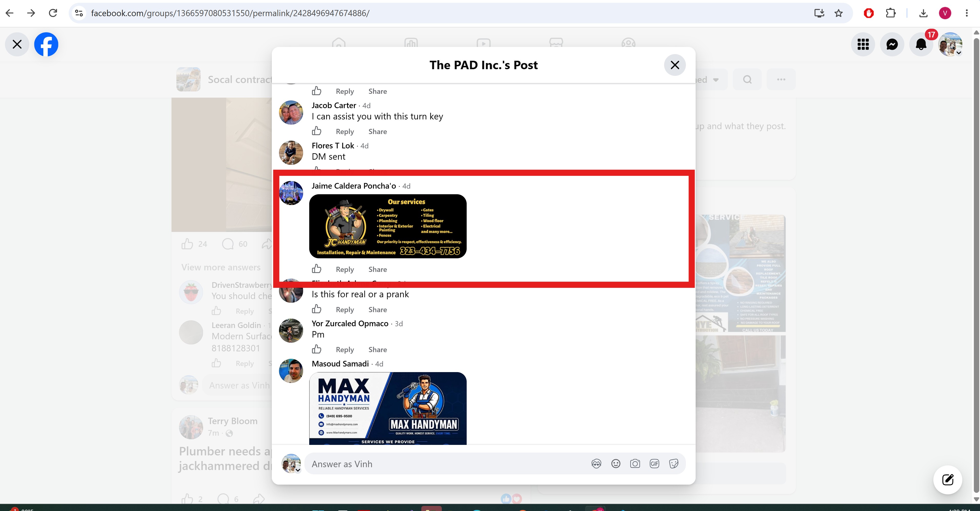Open Terry Bloom's profile in the feed

point(233,421)
